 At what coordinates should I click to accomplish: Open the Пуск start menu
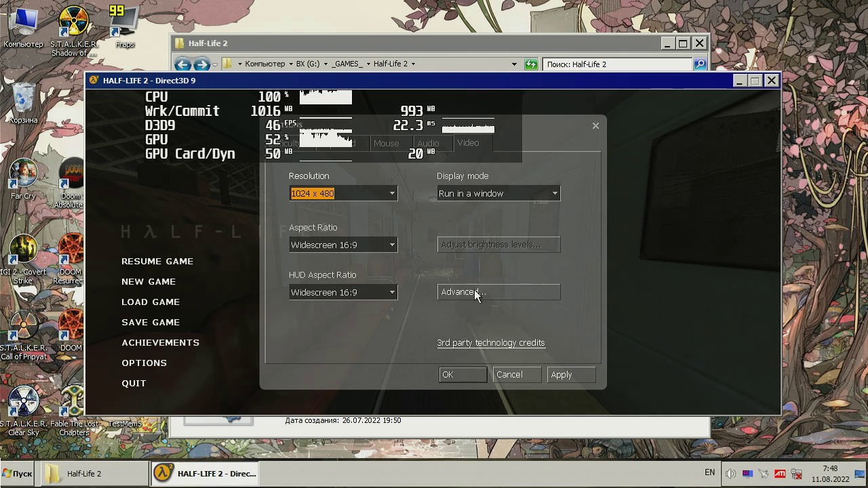(x=18, y=474)
